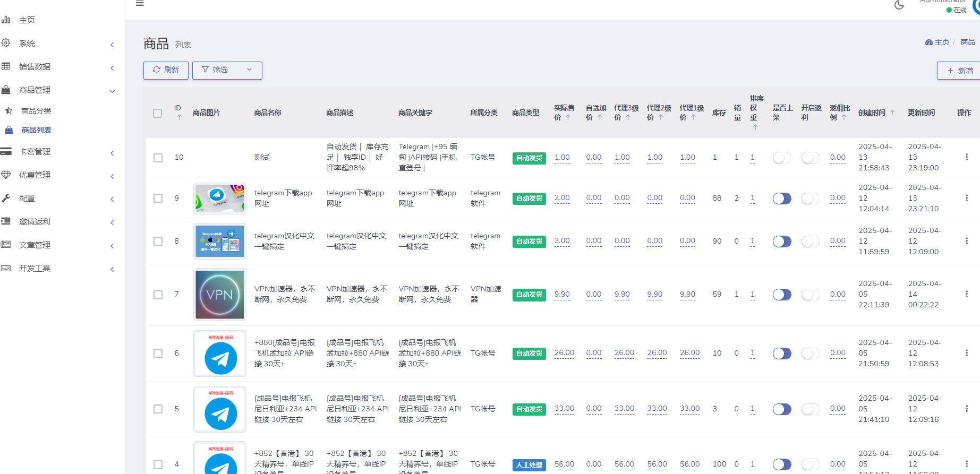This screenshot has height=474, width=980.
Task: Disable on-shelf switch for telegram下载app网址
Action: [781, 199]
